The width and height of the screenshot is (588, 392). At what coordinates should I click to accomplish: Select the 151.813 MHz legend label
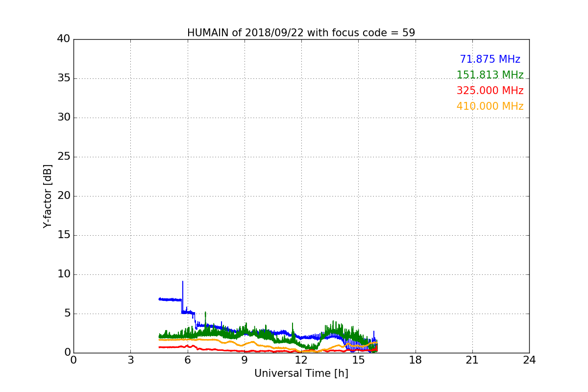490,75
